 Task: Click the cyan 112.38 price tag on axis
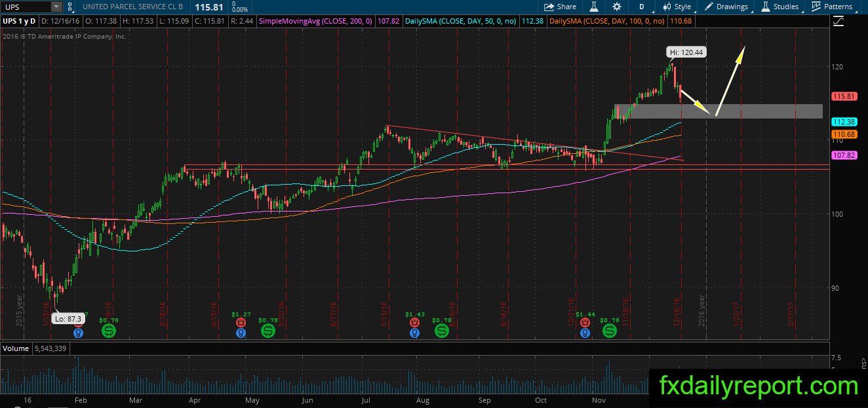pos(844,122)
